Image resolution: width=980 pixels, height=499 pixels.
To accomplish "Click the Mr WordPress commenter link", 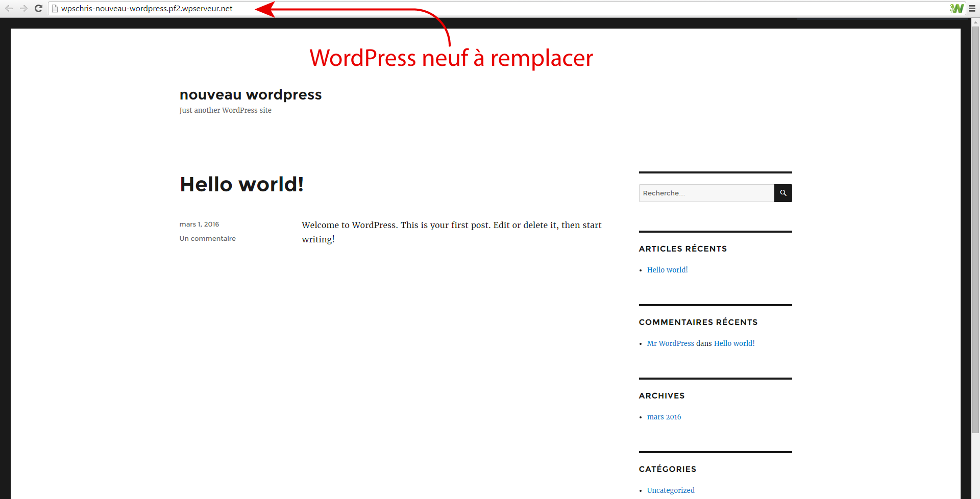I will click(670, 343).
